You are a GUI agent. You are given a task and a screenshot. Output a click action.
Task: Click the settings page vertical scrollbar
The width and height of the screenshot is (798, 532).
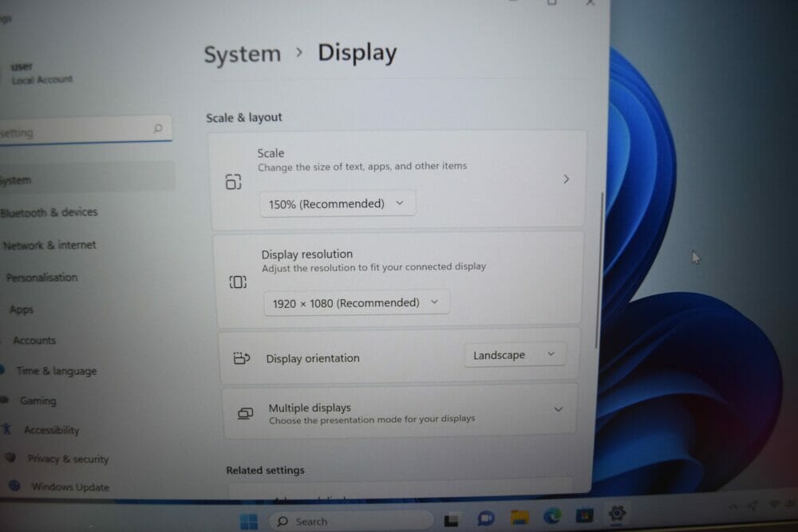tap(599, 270)
